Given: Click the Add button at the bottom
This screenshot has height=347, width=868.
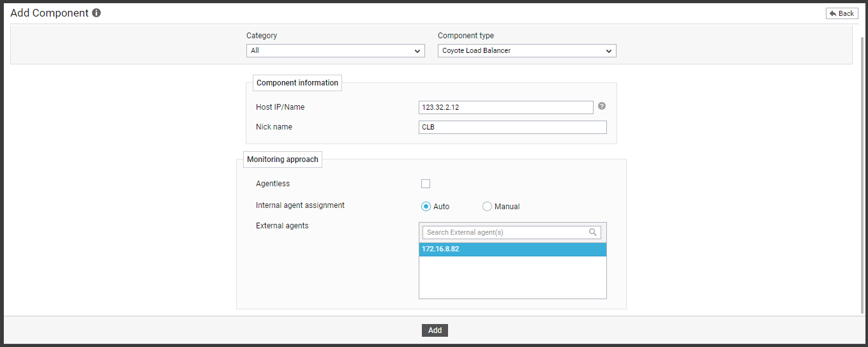Looking at the screenshot, I should point(435,330).
